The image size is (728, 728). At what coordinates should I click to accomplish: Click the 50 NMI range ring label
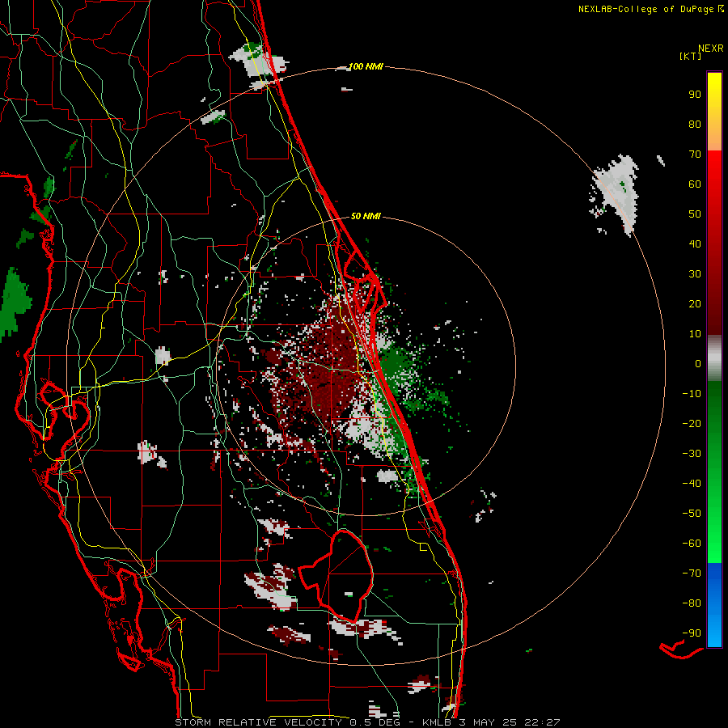366,216
